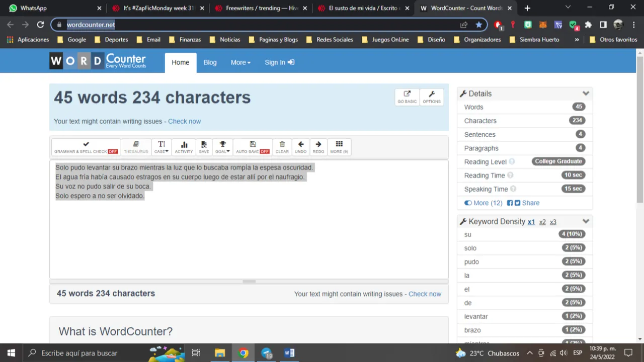Go back in browser history
Viewport: 644px width, 362px height.
tap(11, 25)
